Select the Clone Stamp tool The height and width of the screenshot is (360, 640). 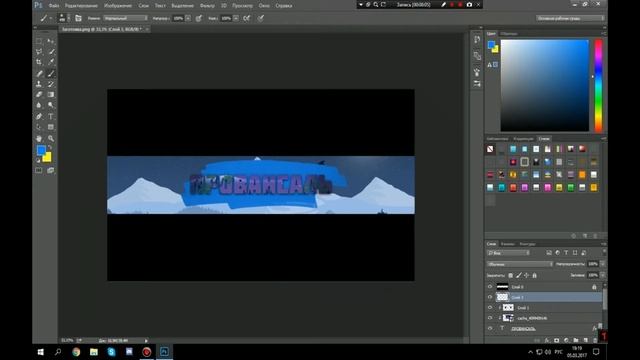pyautogui.click(x=39, y=84)
